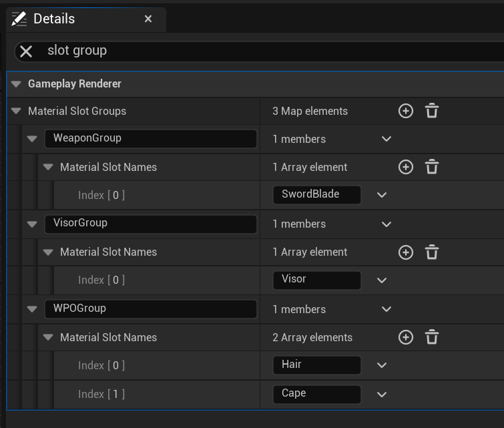Click 'Material Slot Names' label under WeaponGroup
504x428 pixels.
click(x=108, y=167)
